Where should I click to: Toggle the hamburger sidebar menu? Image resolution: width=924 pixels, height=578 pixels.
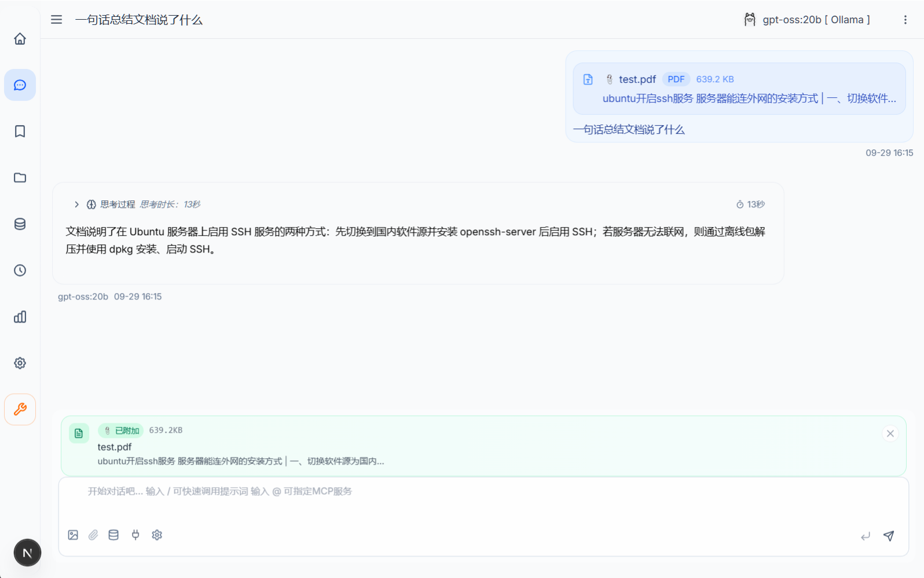pyautogui.click(x=56, y=20)
